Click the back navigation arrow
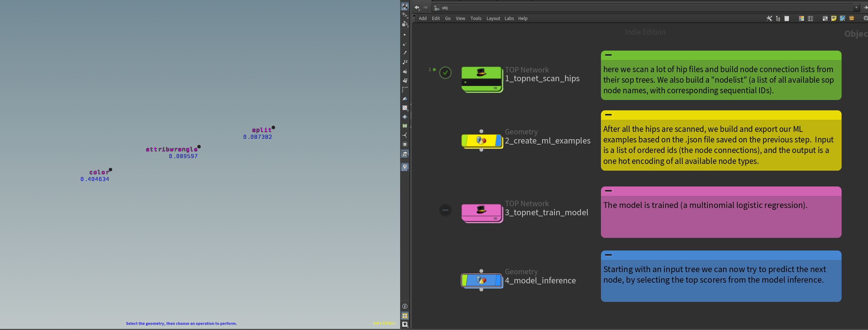868x330 pixels. coord(417,8)
